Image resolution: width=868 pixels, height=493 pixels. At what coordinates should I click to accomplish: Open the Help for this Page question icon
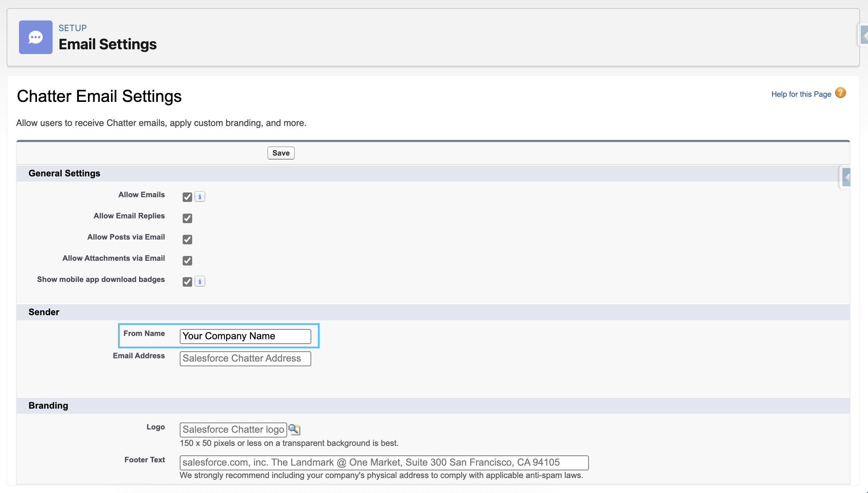click(840, 93)
